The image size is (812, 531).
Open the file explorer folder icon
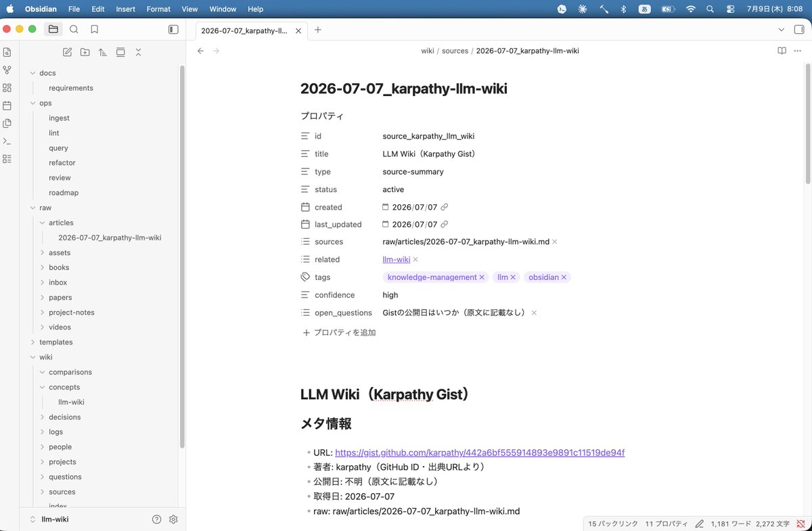53,29
